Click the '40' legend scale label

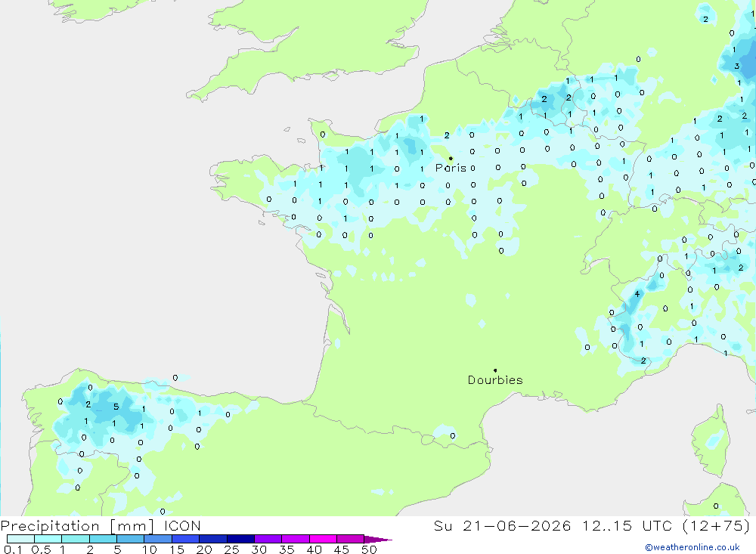point(314,549)
